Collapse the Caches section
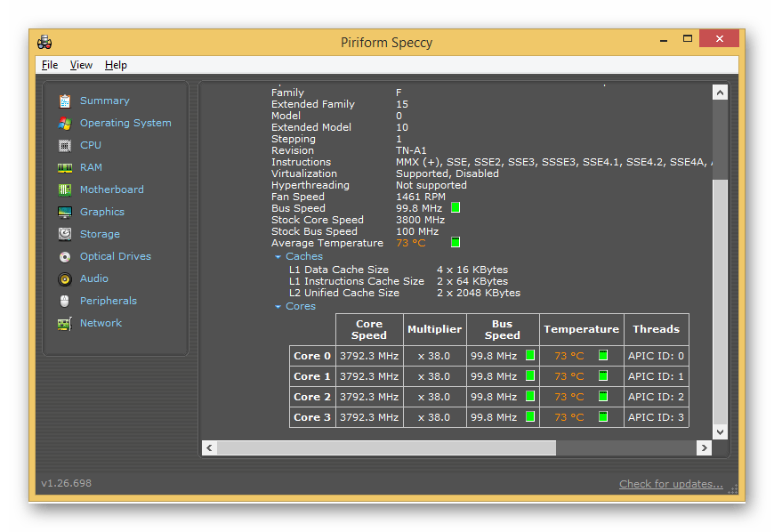Viewport: 774px width, 532px height. click(x=278, y=256)
